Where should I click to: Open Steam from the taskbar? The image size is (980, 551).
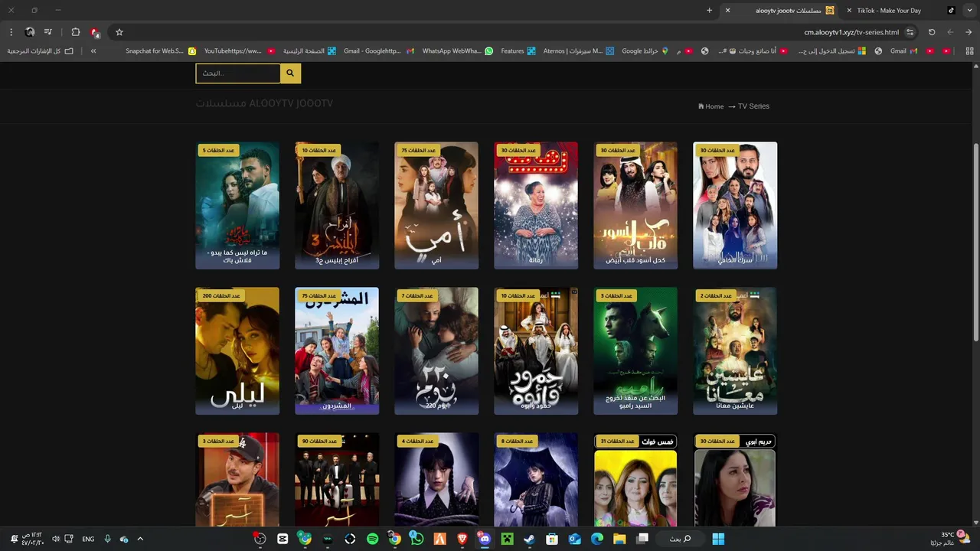[x=529, y=539]
